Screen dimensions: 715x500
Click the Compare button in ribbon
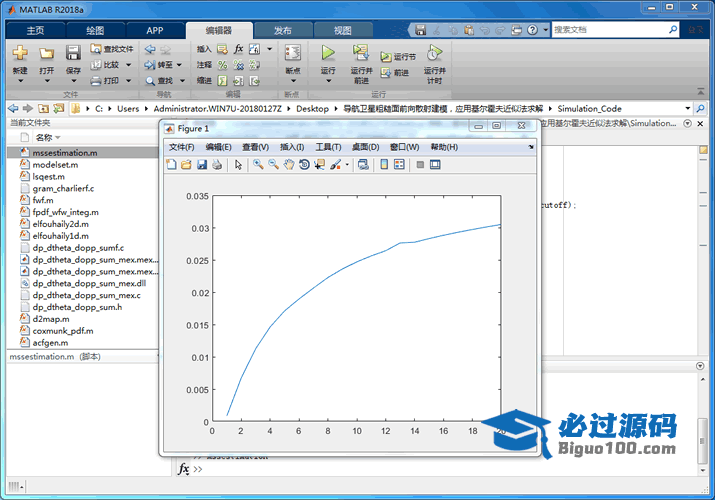coord(105,65)
